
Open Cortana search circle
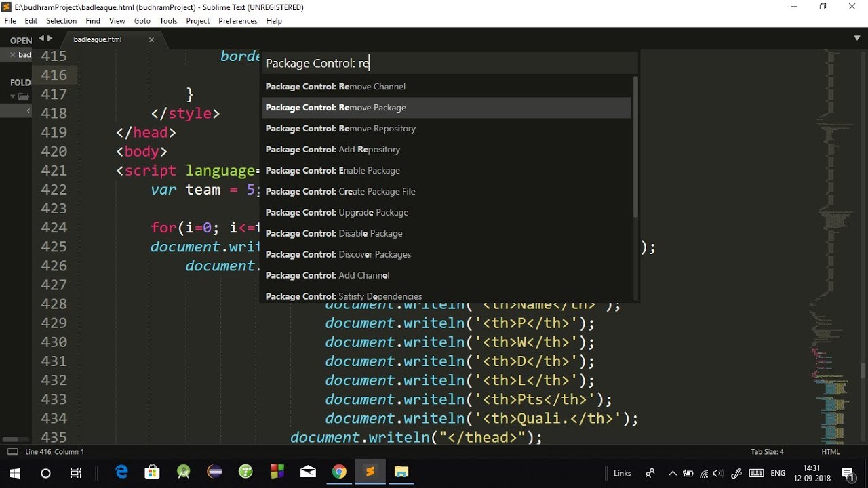[45, 473]
